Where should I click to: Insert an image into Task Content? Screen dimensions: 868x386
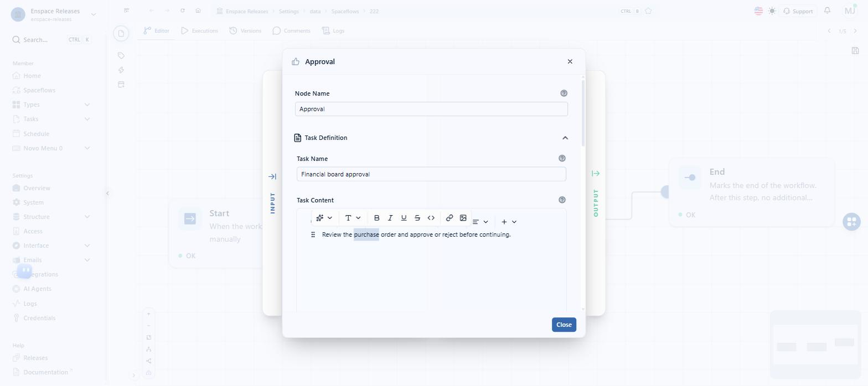[x=463, y=218]
